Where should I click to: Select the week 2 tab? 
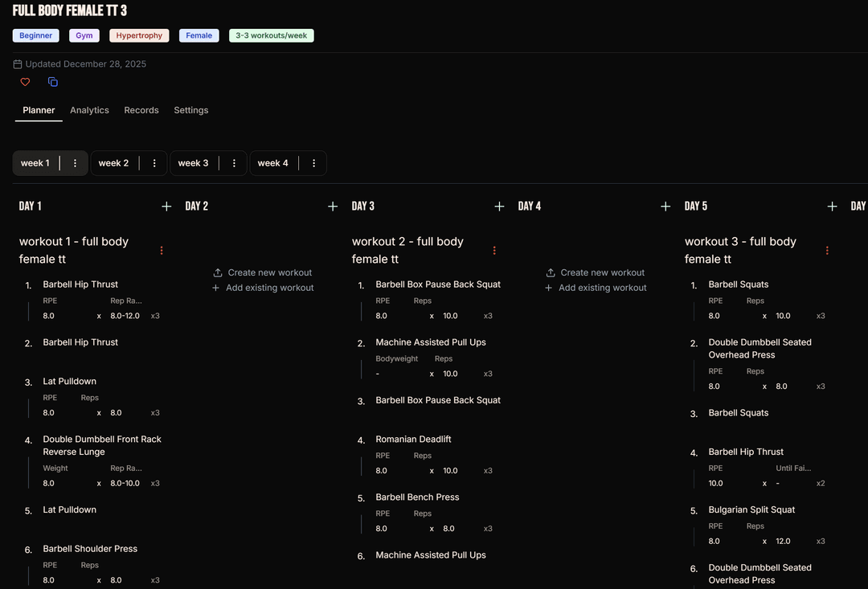113,163
